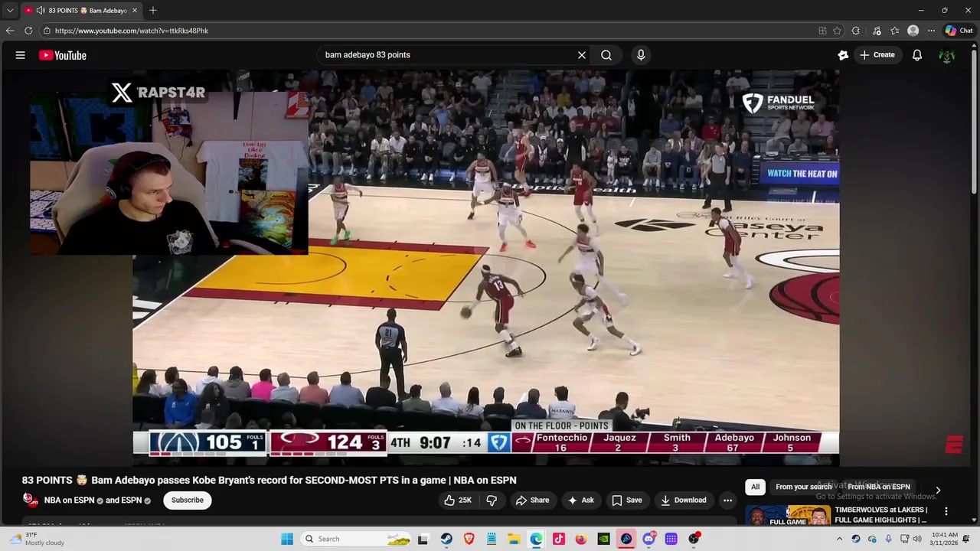Open the weather widget on taskbar
The height and width of the screenshot is (551, 980).
[35, 539]
